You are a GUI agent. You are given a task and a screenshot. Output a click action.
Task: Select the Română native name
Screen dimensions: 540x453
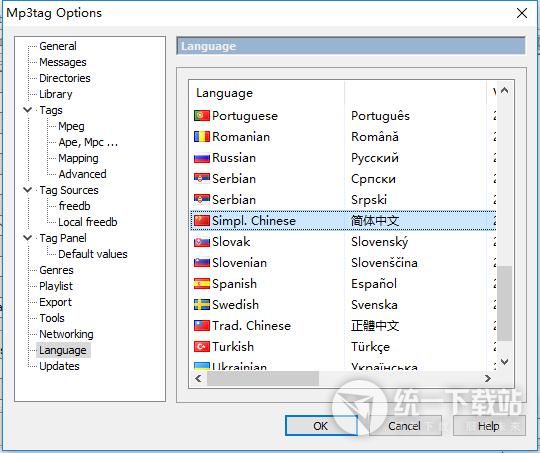point(375,137)
